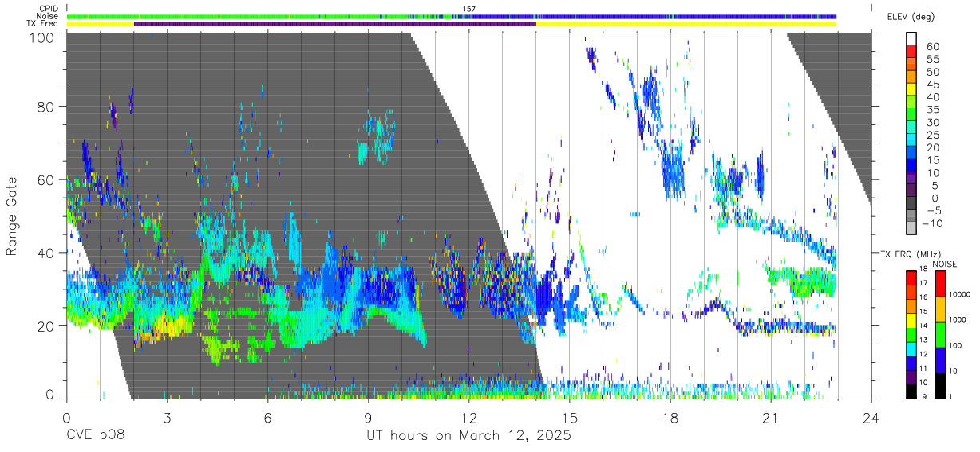This screenshot has width=980, height=452.
Task: Click the 21 tick on UT hours axis
Action: click(770, 418)
